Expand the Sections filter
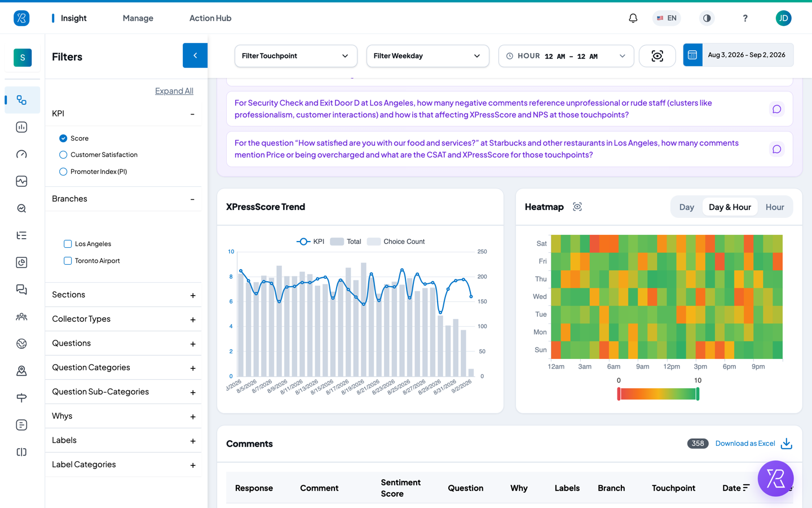 193,295
